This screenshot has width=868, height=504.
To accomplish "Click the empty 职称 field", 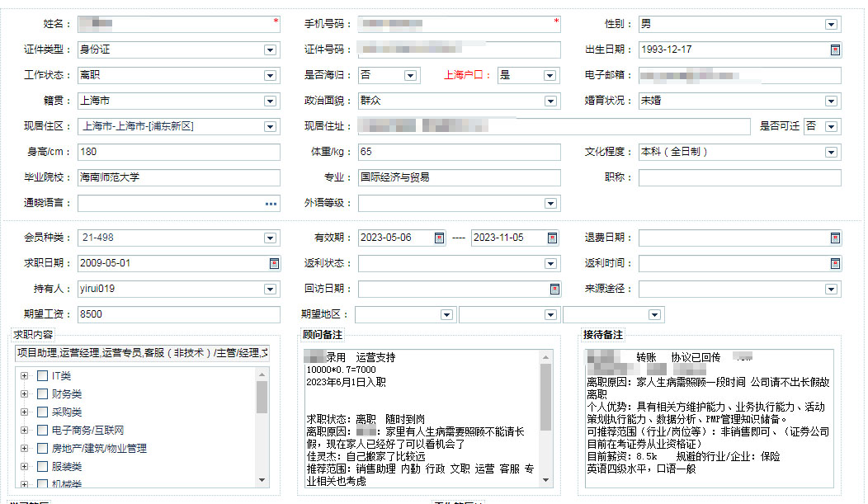I will pyautogui.click(x=740, y=177).
